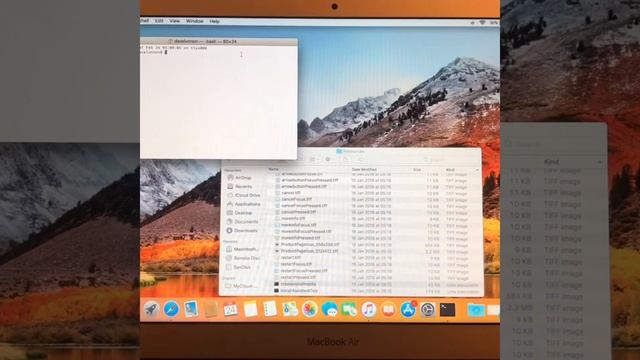Image resolution: width=640 pixels, height=360 pixels.
Task: Open Messages from the Dock
Action: click(x=329, y=309)
